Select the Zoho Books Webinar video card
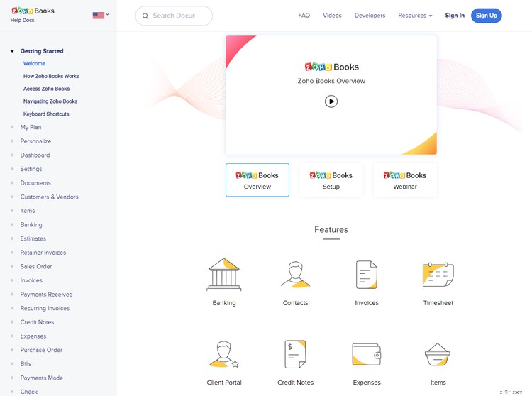The image size is (532, 396). tap(405, 180)
